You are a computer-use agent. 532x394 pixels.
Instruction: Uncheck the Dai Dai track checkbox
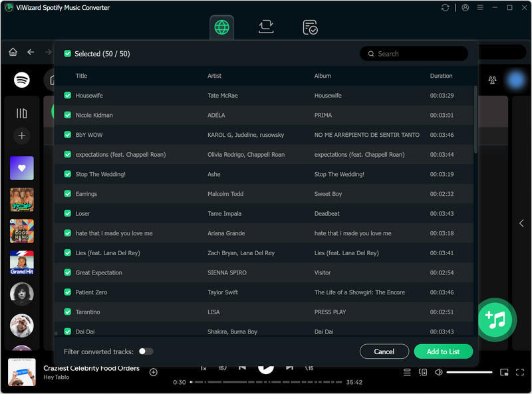point(68,332)
